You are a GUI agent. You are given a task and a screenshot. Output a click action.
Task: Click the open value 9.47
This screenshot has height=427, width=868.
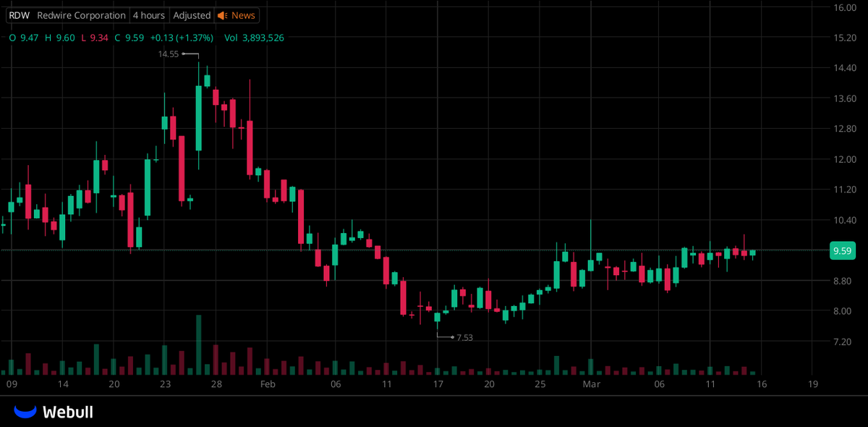(29, 38)
